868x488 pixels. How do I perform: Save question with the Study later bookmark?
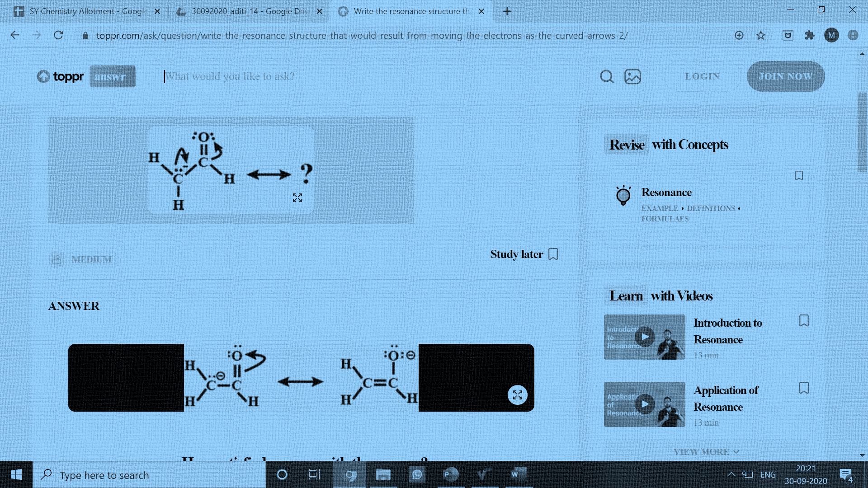coord(553,254)
